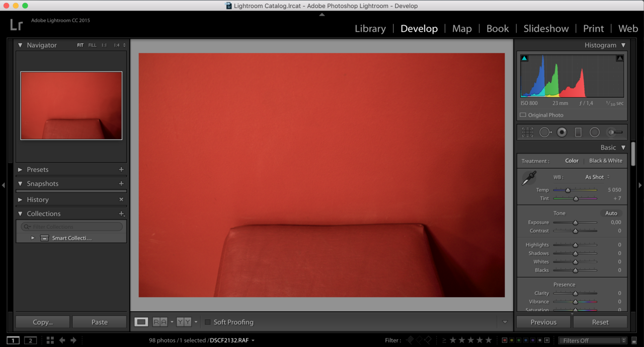Pick the Radial Filter tool
Image resolution: width=644 pixels, height=347 pixels.
pos(595,132)
